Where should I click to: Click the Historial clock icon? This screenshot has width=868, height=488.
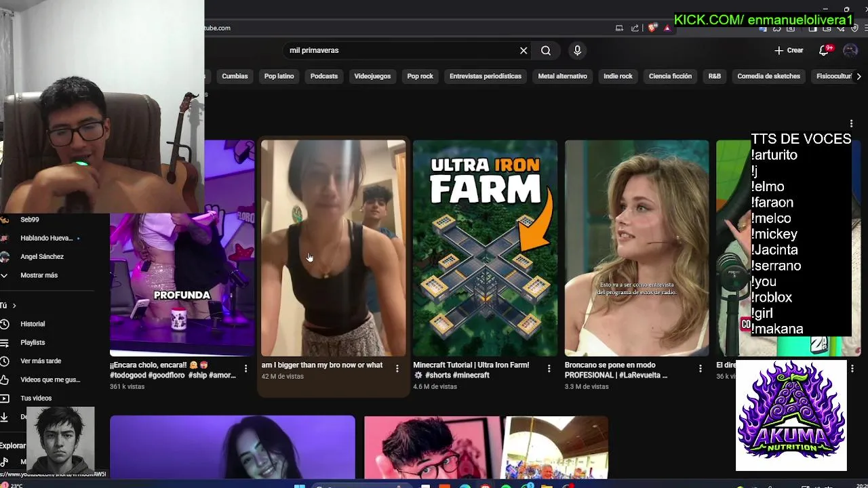4,324
